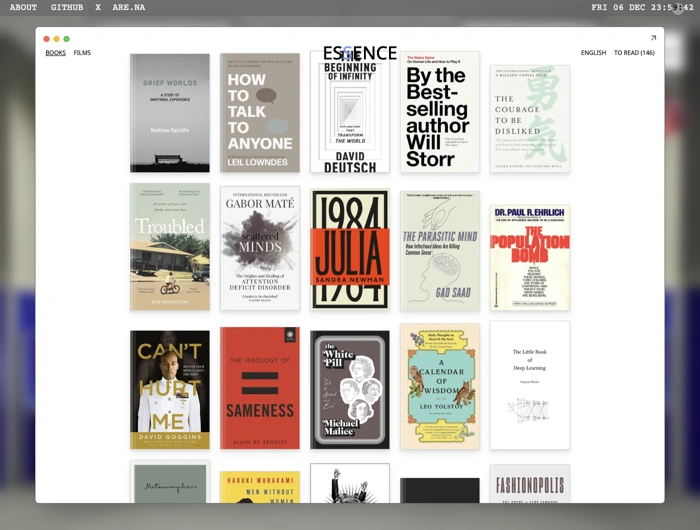Open the GitHub link in top bar
700x530 pixels.
(x=67, y=7)
